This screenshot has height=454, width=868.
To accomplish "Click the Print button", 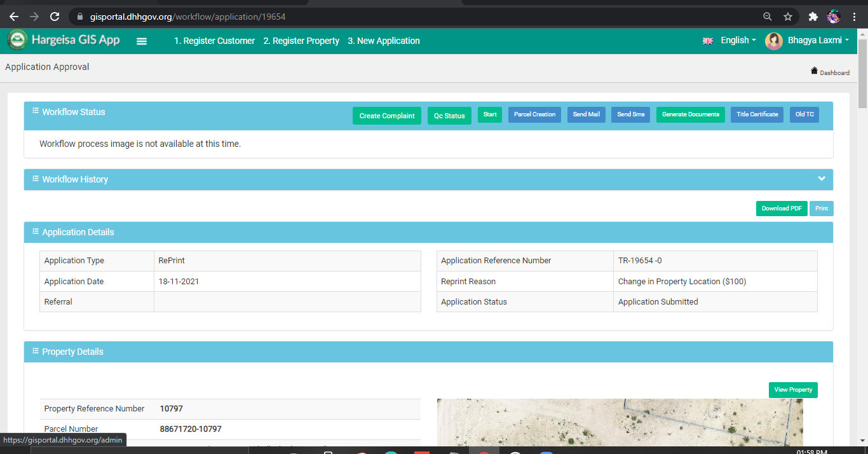I will (x=822, y=209).
